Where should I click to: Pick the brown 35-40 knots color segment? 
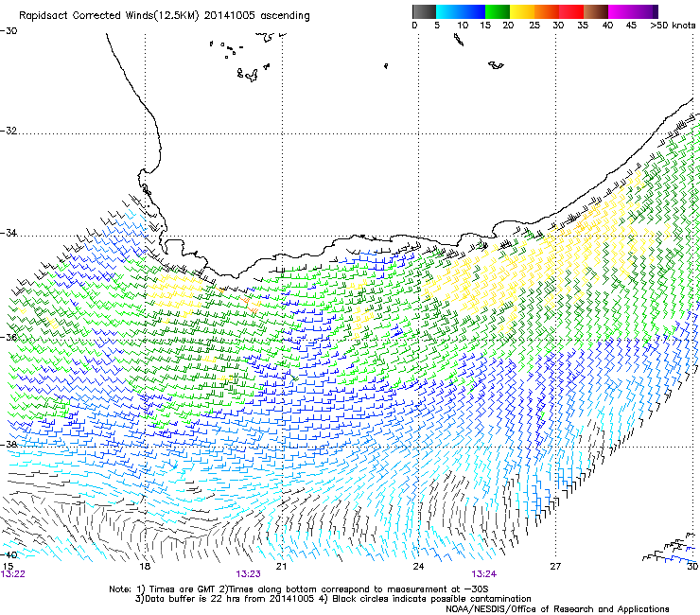596,11
